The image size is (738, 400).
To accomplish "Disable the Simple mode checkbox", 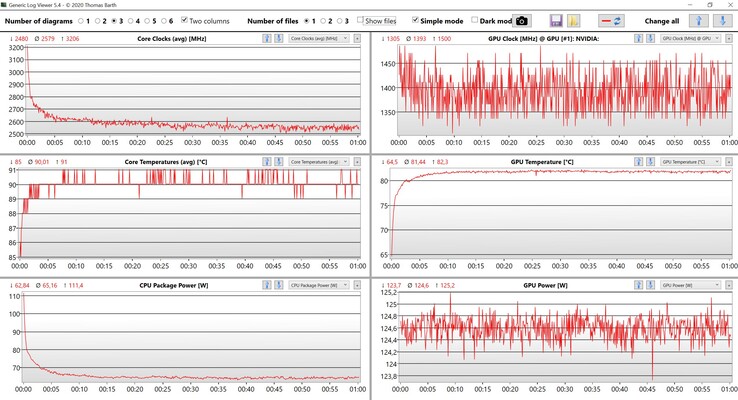I will click(415, 20).
